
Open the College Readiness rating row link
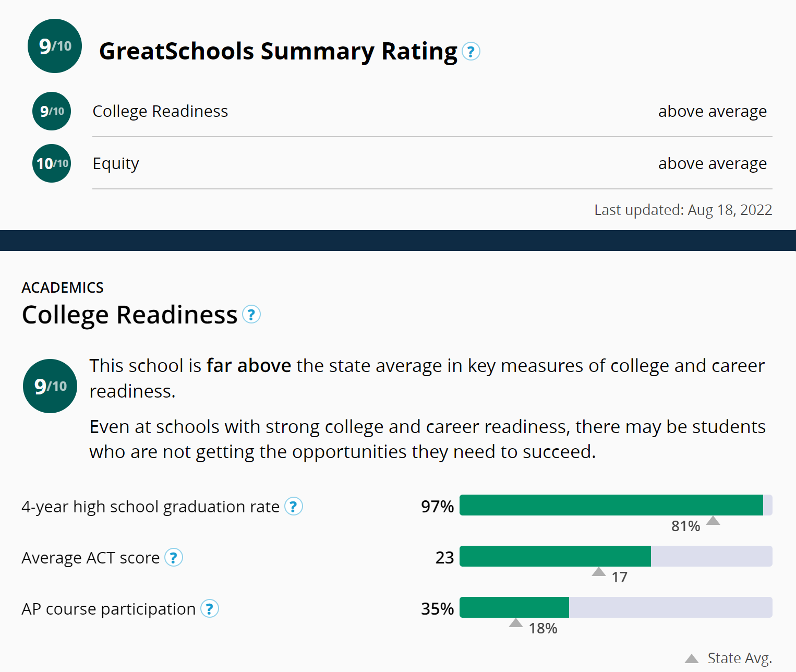click(160, 111)
